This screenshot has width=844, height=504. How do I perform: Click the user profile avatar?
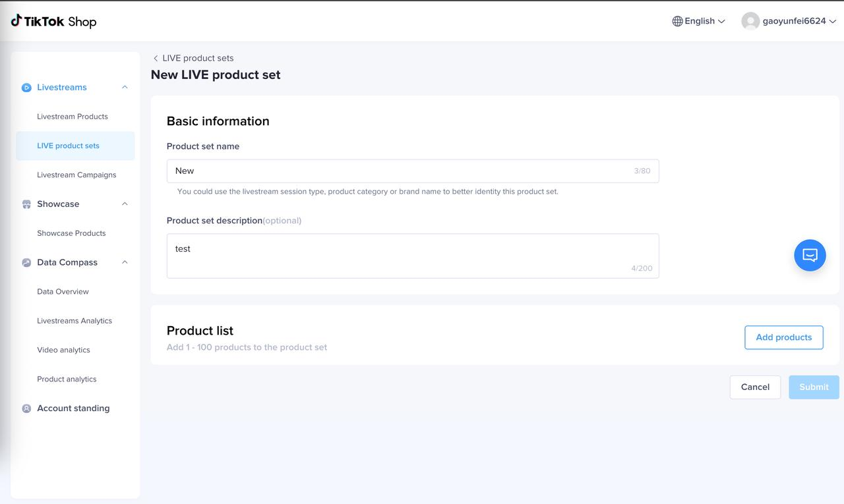pyautogui.click(x=750, y=21)
